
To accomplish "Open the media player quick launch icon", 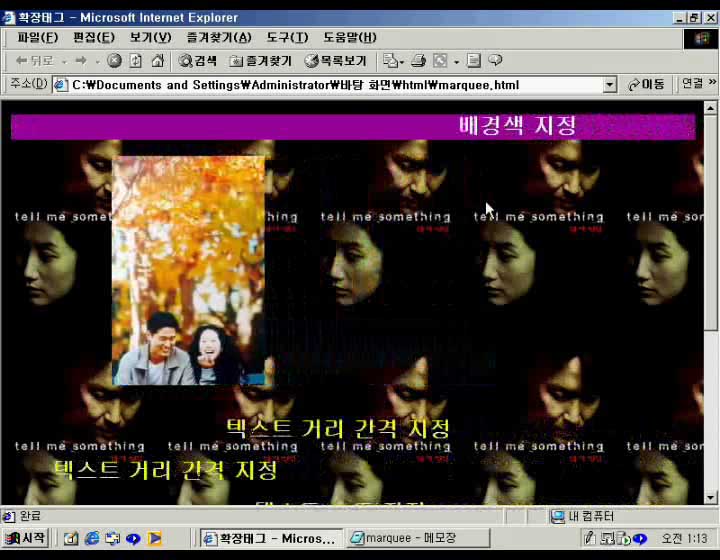I will 154,538.
